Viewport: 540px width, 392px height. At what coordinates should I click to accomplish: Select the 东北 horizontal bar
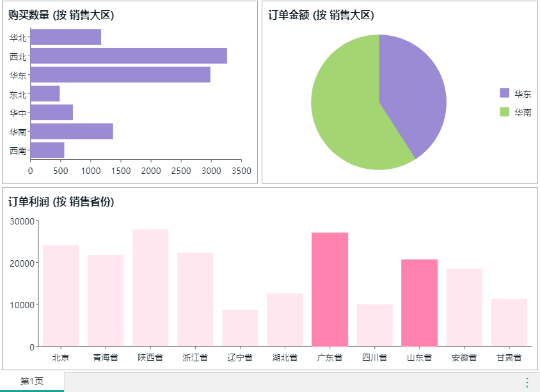(x=45, y=94)
